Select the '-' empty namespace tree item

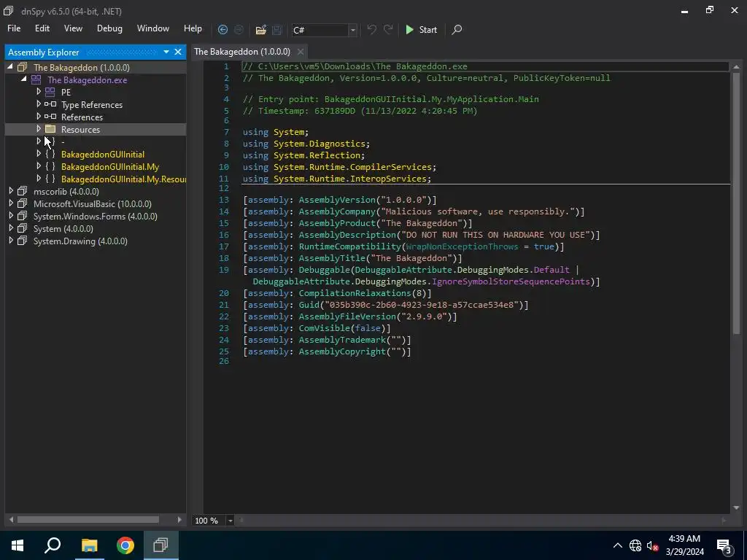[x=63, y=141]
